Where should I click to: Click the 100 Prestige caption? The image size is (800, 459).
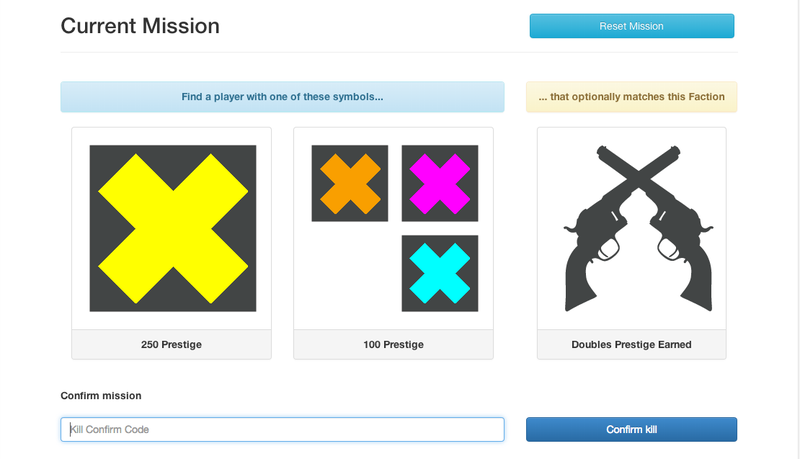[393, 345]
